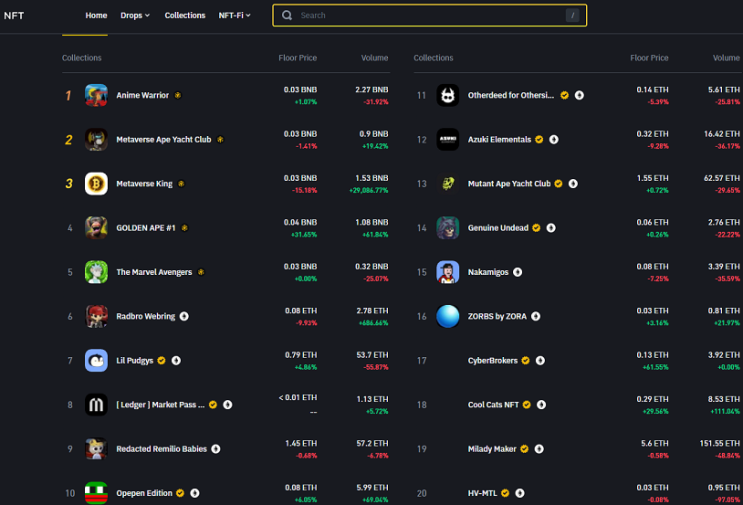
Task: Expand the Drops dropdown menu
Action: click(x=135, y=15)
